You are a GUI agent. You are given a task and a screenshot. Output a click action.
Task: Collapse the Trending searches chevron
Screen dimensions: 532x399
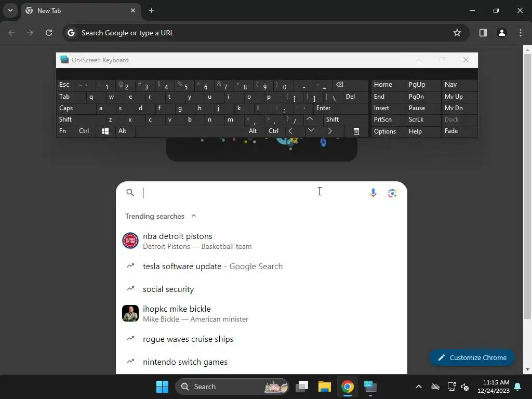(x=194, y=216)
